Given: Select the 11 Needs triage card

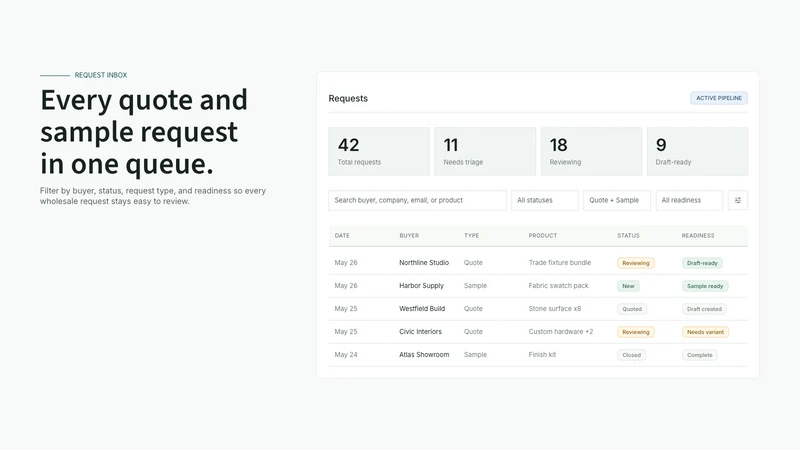Looking at the screenshot, I should coord(485,152).
